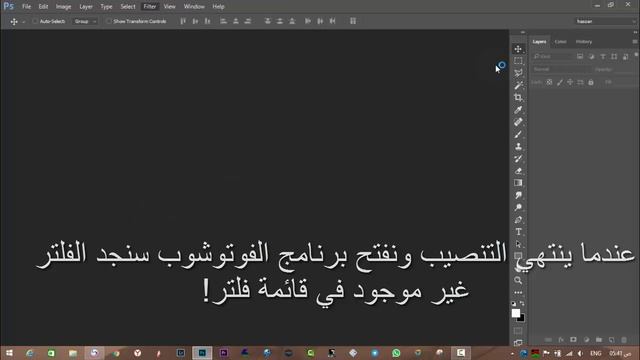Open the layer Kind filter dropdown
The height and width of the screenshot is (360, 640).
pyautogui.click(x=552, y=57)
